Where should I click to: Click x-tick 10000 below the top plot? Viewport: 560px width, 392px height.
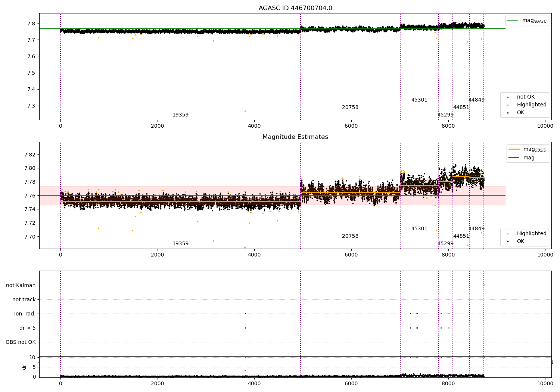coord(545,126)
